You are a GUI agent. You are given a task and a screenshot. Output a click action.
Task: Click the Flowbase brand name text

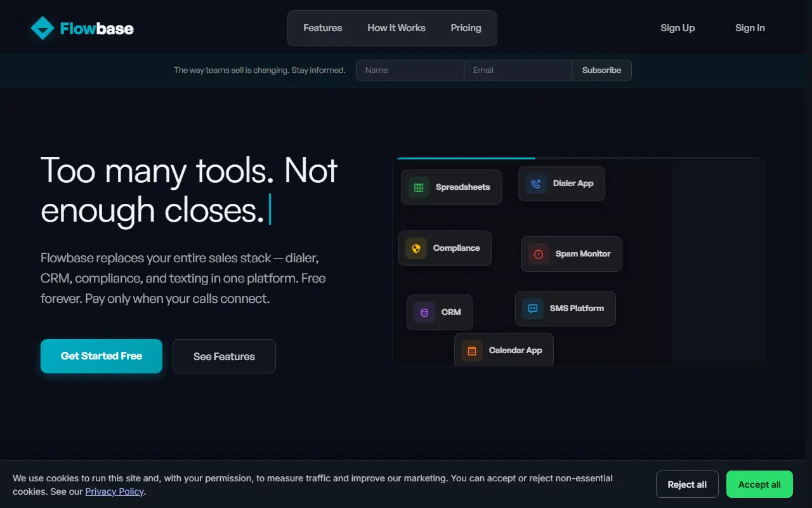pos(97,28)
